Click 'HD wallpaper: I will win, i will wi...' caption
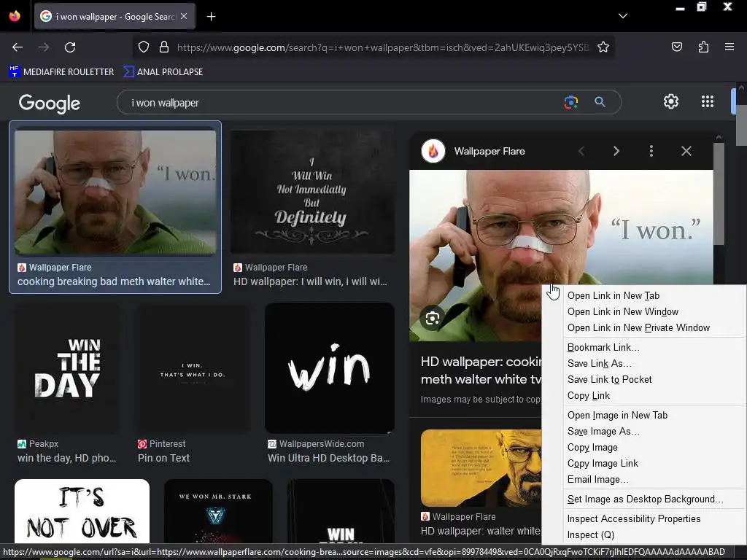 pos(310,282)
